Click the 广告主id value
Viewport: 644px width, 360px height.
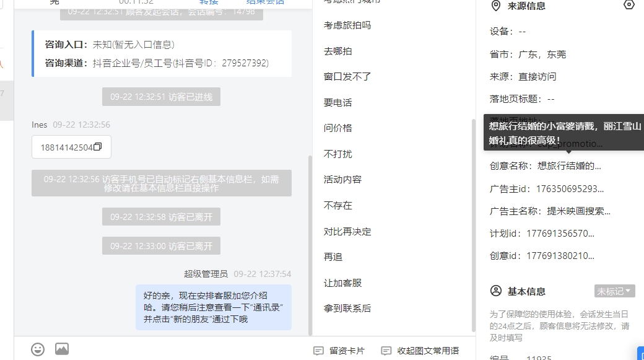coord(570,189)
